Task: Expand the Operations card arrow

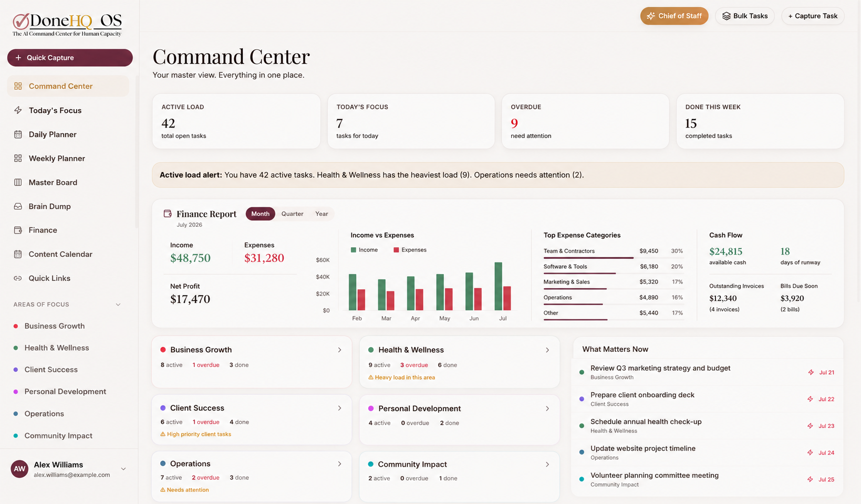Action: tap(339, 464)
